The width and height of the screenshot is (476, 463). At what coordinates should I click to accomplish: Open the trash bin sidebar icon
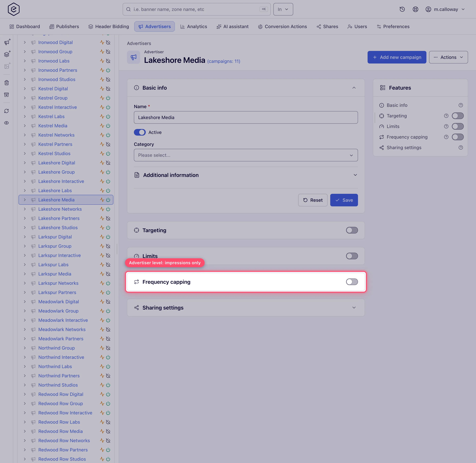coord(7,83)
